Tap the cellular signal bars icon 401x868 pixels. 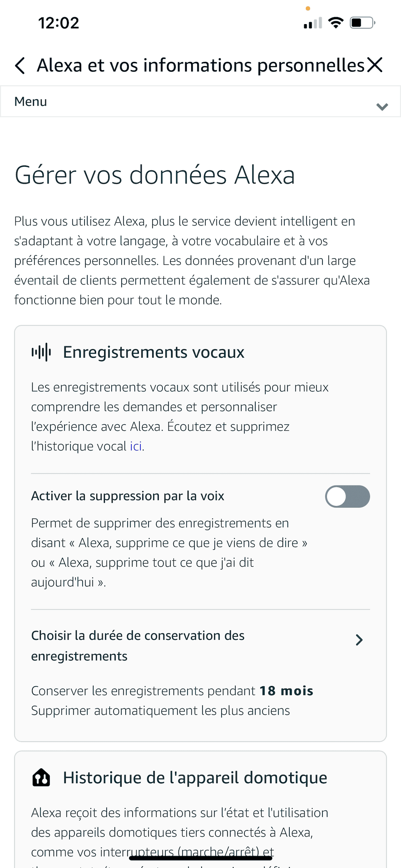click(x=313, y=23)
